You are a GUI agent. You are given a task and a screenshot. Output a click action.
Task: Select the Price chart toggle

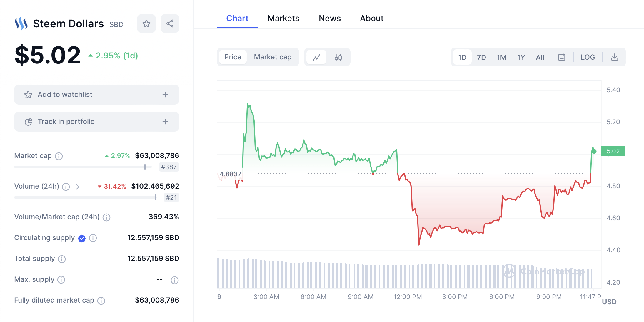click(x=233, y=57)
